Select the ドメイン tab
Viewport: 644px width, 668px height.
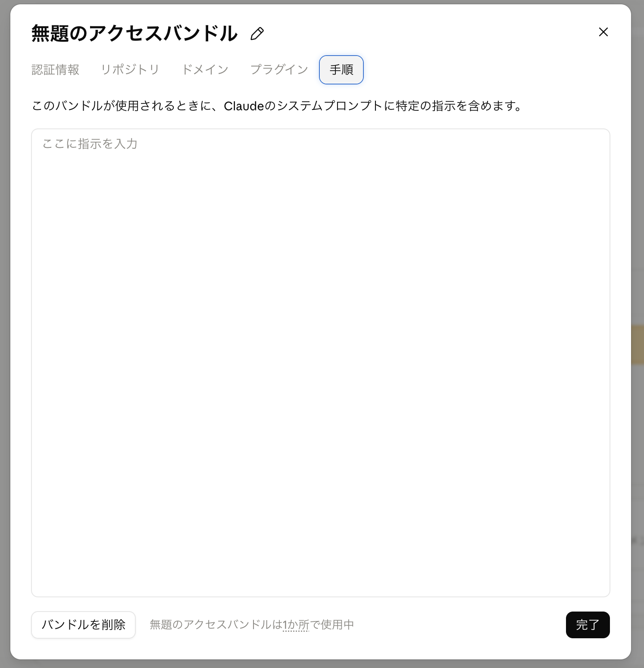[205, 70]
